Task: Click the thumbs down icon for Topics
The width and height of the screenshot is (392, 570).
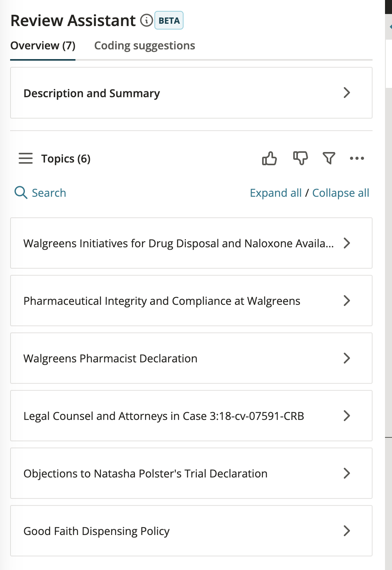Action: click(300, 158)
